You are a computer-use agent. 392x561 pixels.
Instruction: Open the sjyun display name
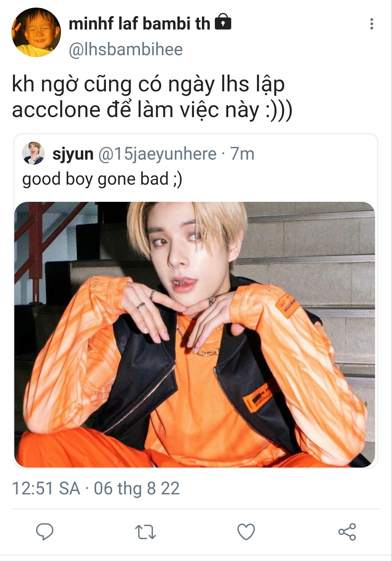pos(73,154)
